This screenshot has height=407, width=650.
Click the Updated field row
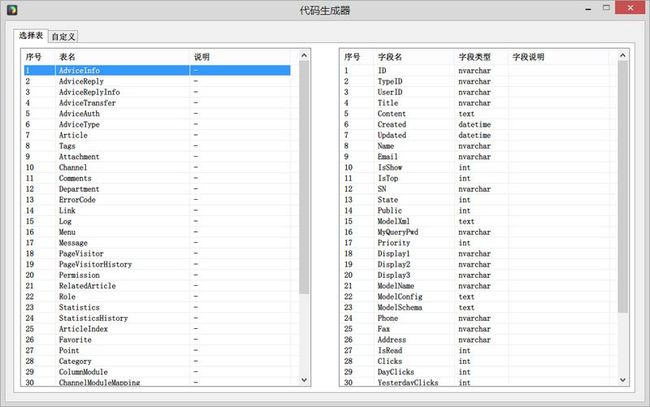pyautogui.click(x=476, y=135)
